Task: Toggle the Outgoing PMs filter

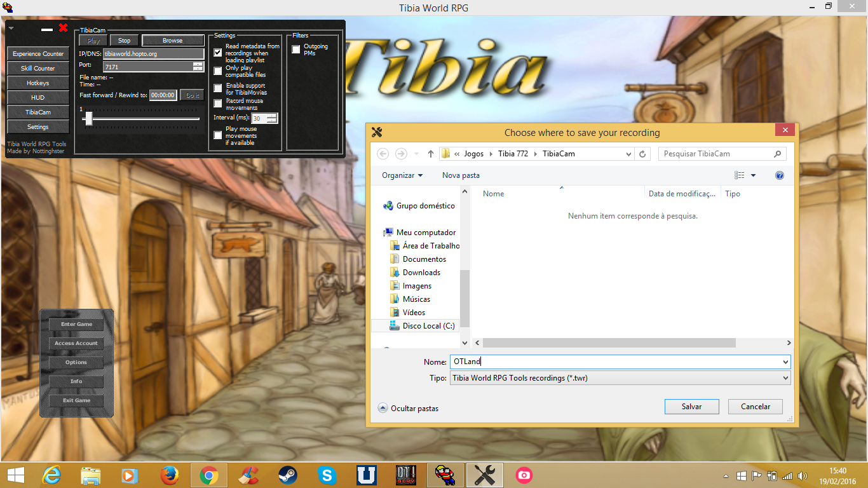Action: click(296, 50)
